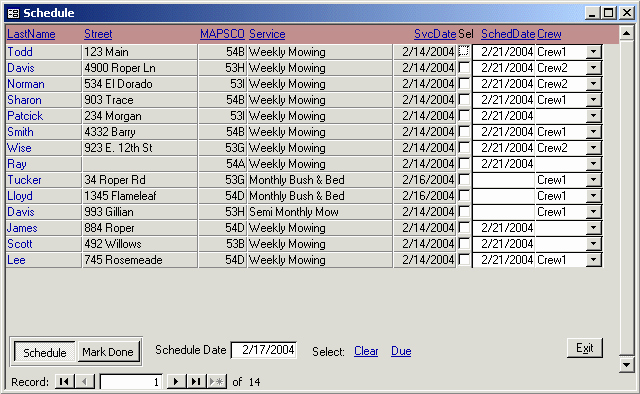Image resolution: width=640 pixels, height=394 pixels.
Task: Click the Exit button
Action: 584,348
